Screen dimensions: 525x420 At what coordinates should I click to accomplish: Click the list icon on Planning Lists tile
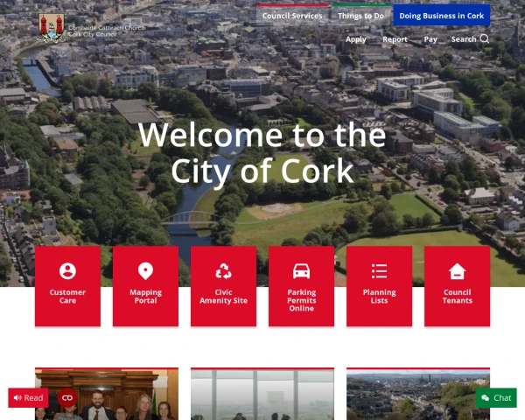tap(380, 271)
